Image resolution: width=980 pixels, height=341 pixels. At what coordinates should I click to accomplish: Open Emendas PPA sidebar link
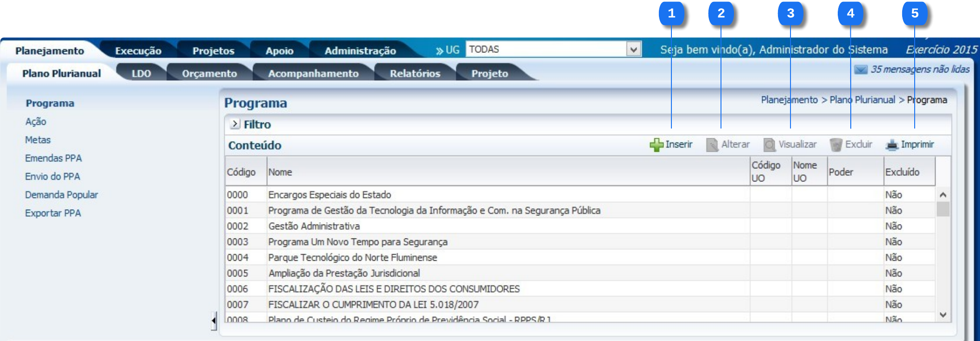(x=53, y=158)
